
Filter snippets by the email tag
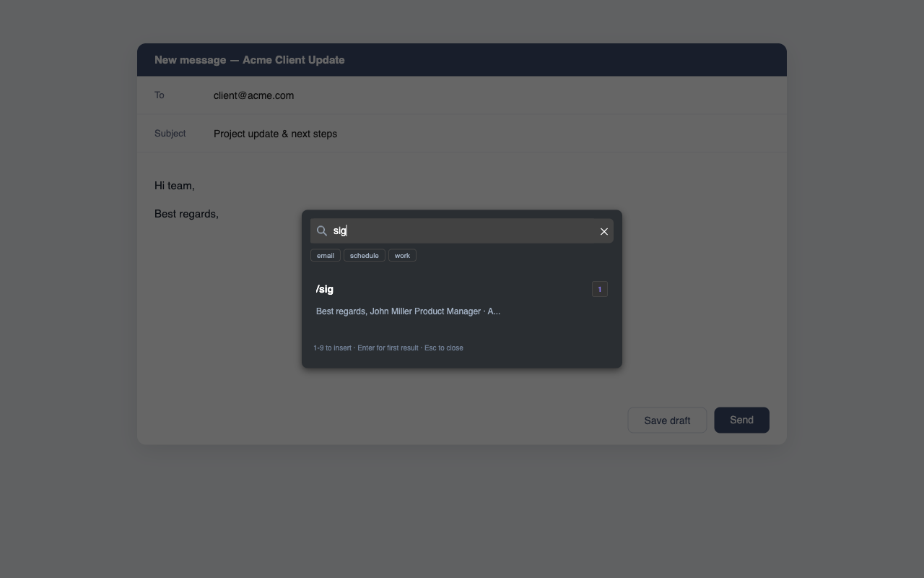point(326,256)
